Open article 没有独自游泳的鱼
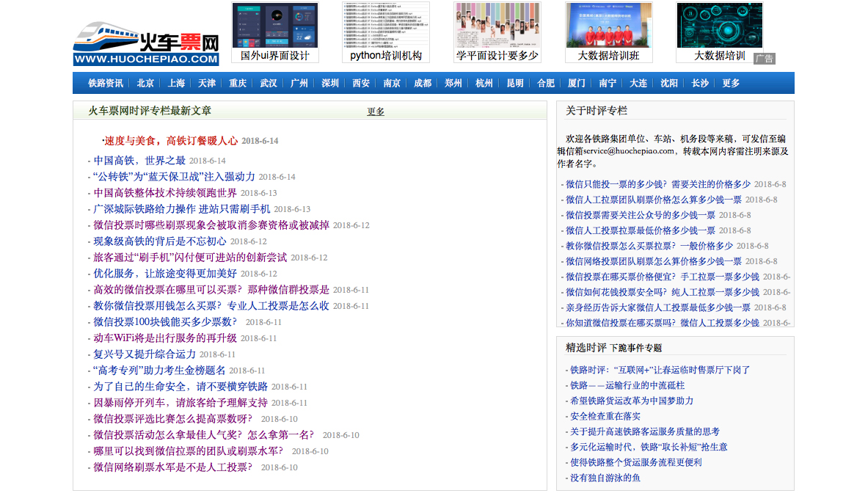Screen dimensions: 868x496 [x=605, y=478]
